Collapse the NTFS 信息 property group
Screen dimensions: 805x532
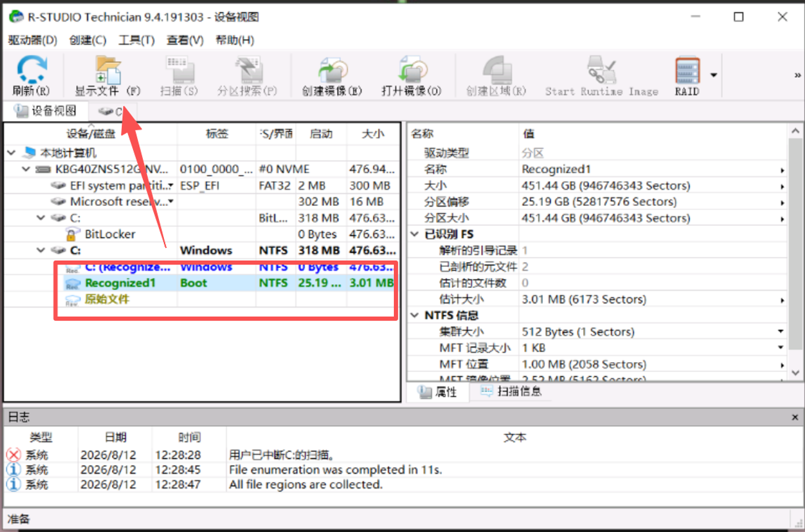[415, 315]
